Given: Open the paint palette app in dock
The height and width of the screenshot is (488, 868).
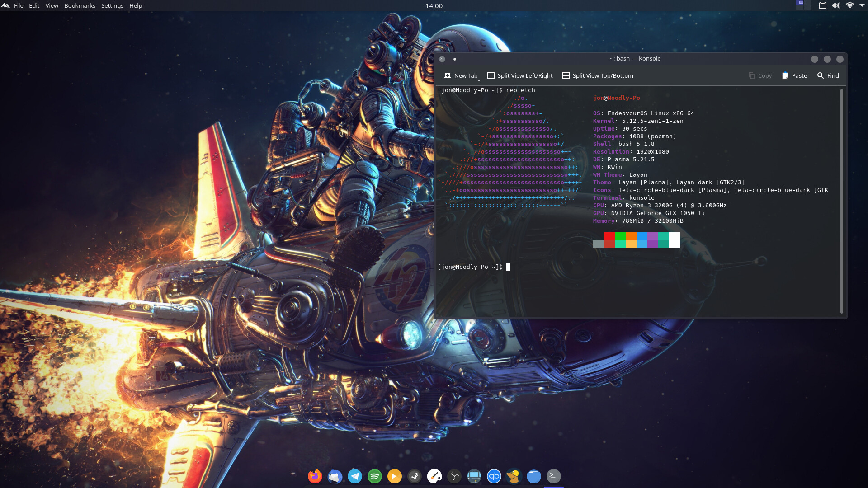Looking at the screenshot, I should point(434,476).
